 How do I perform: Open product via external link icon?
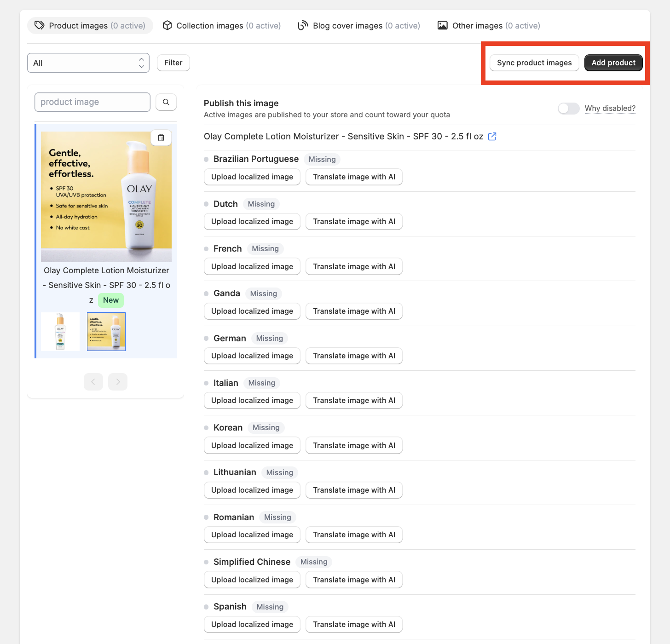[492, 137]
